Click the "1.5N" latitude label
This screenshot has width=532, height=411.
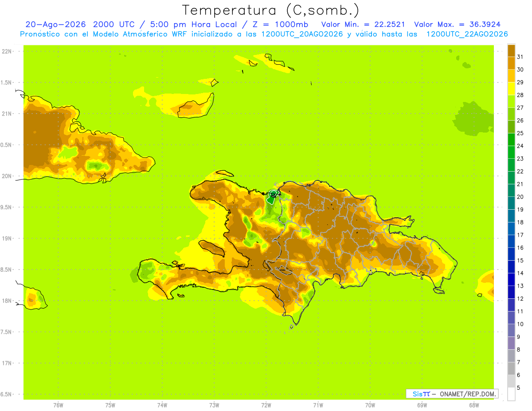(x=7, y=82)
